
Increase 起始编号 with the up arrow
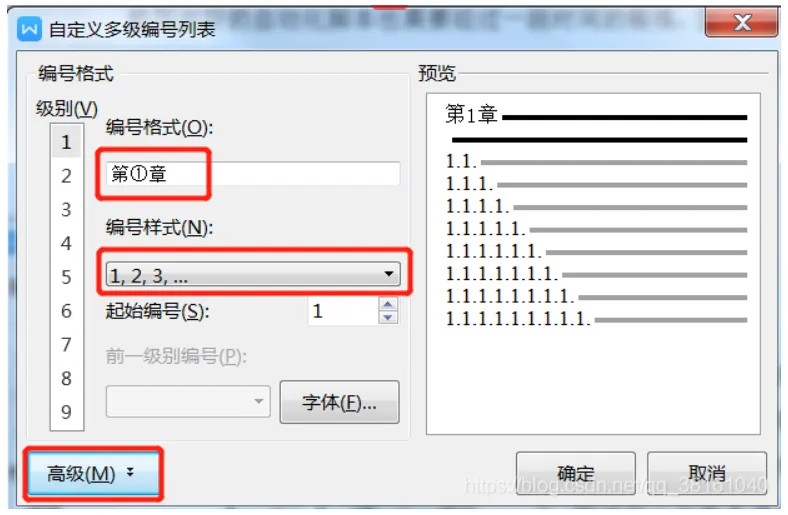click(x=388, y=304)
